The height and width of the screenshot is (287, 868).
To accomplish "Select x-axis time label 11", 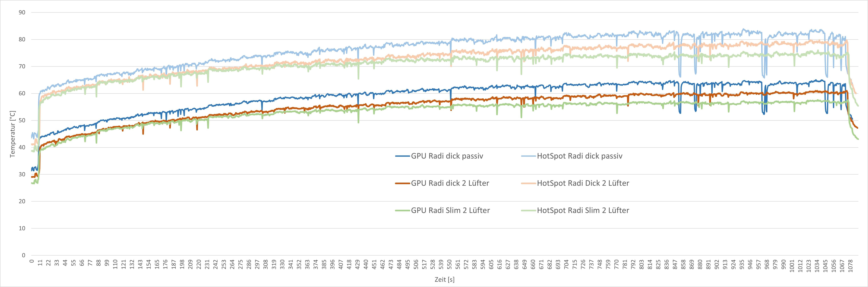I will (x=40, y=263).
